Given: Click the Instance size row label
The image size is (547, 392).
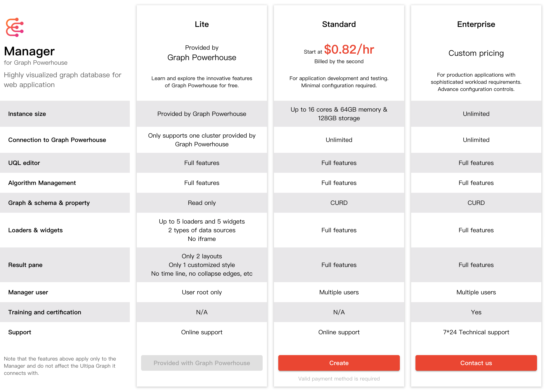Looking at the screenshot, I should coord(27,114).
